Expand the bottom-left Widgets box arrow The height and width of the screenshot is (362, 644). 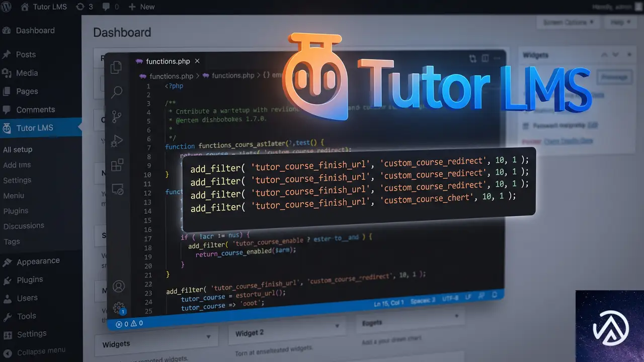(x=208, y=336)
